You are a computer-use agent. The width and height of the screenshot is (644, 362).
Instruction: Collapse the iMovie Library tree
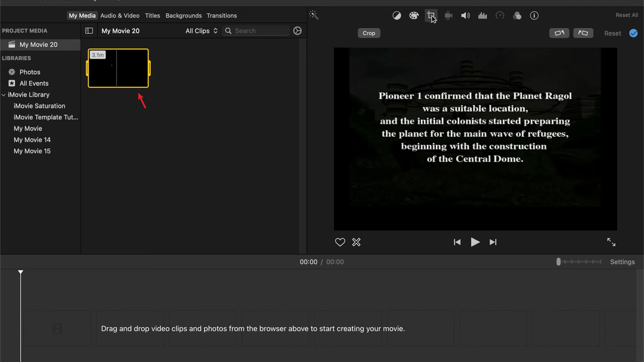pos(4,95)
